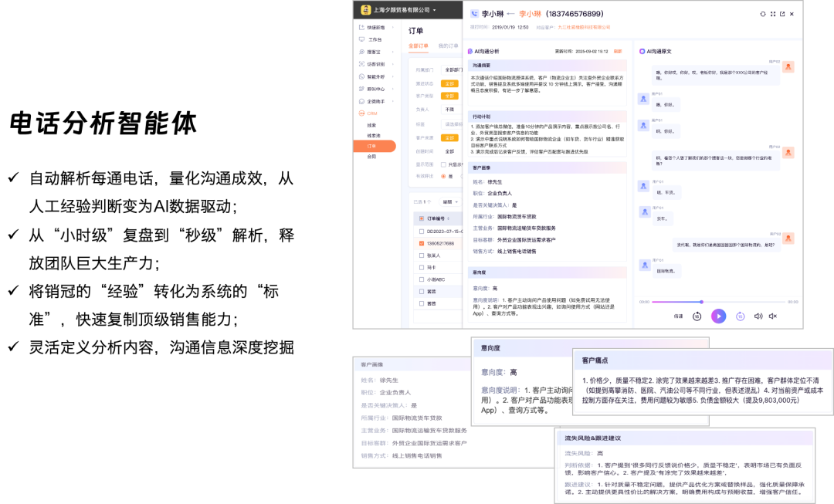The height and width of the screenshot is (504, 834).
Task: Click the refresh icon in call panel header
Action: [763, 15]
